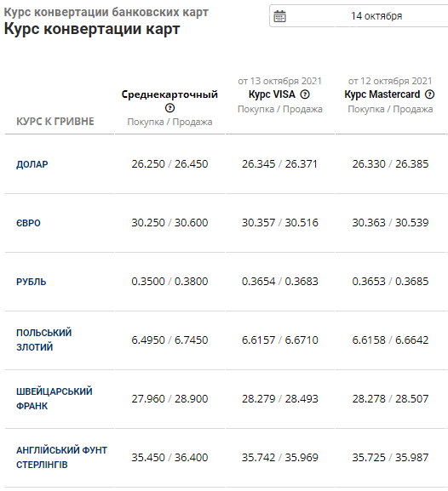This screenshot has width=448, height=491.
Task: Click help icon next to Курс VISA
Action: [x=305, y=94]
